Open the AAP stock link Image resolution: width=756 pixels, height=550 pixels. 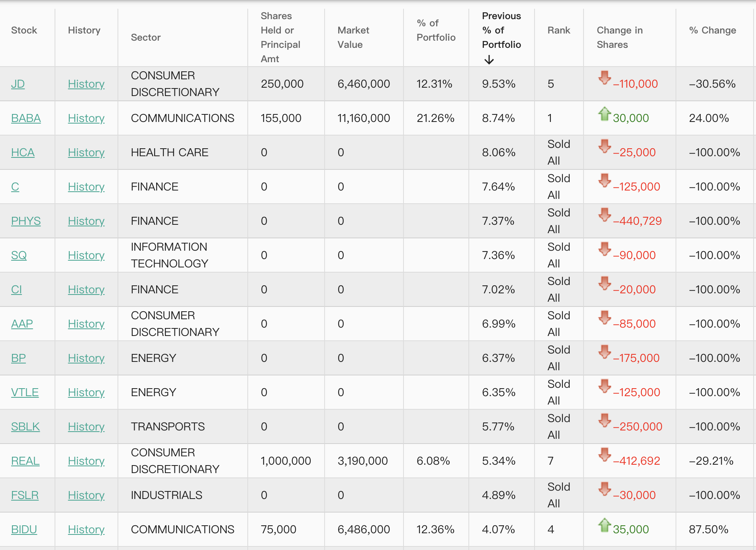pos(22,324)
